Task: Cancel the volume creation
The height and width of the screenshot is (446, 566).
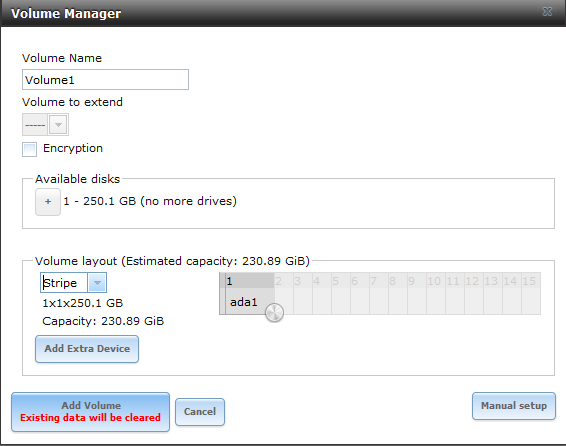Action: (200, 412)
